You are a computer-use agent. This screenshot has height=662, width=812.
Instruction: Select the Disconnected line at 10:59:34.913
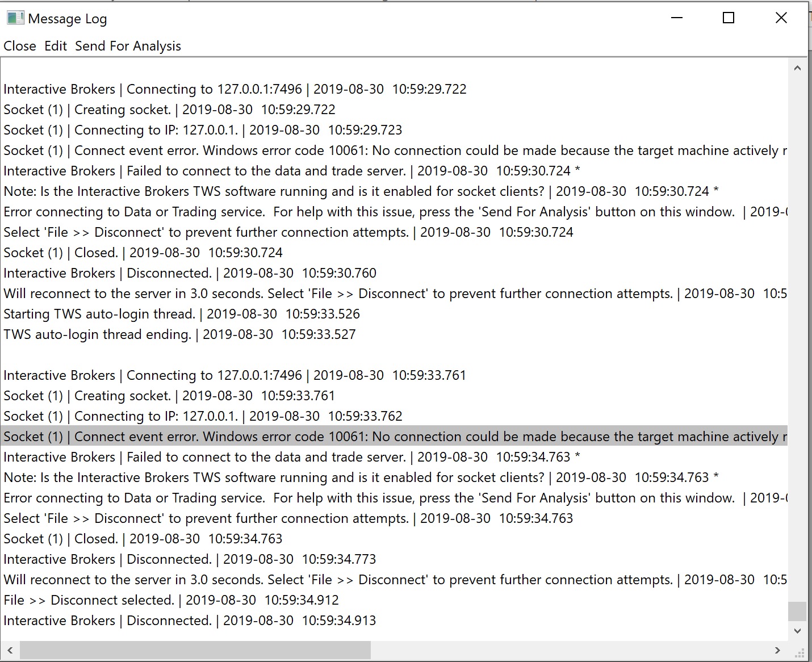click(x=190, y=621)
